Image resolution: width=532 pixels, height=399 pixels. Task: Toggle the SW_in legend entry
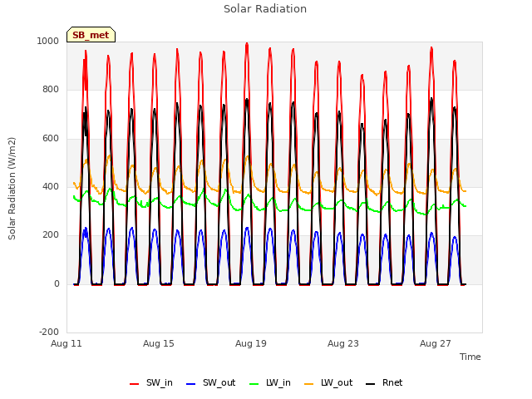151,383
